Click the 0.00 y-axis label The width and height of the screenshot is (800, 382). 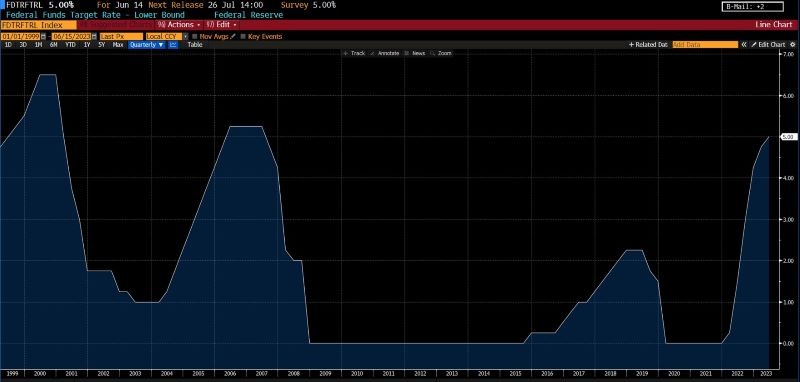[x=788, y=344]
